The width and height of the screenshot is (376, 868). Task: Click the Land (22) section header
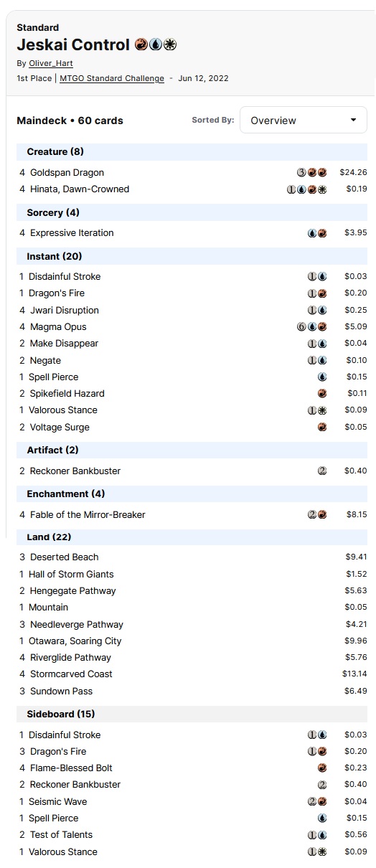192,537
